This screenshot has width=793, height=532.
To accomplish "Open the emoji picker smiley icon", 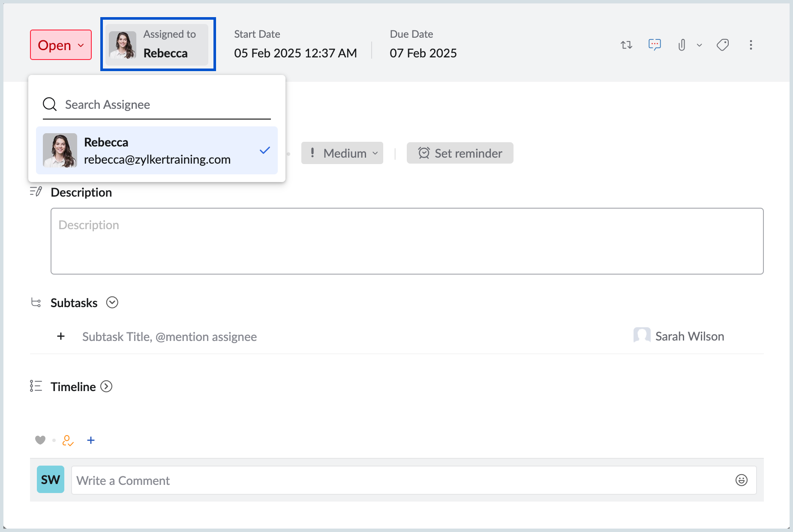I will 742,480.
